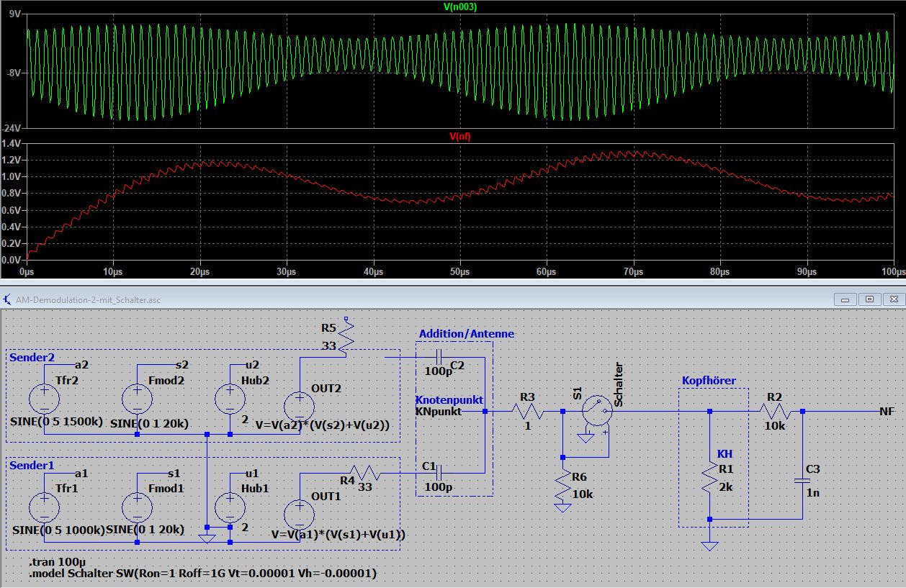Click the 100µs time axis label
This screenshot has height=588, width=906.
(893, 273)
